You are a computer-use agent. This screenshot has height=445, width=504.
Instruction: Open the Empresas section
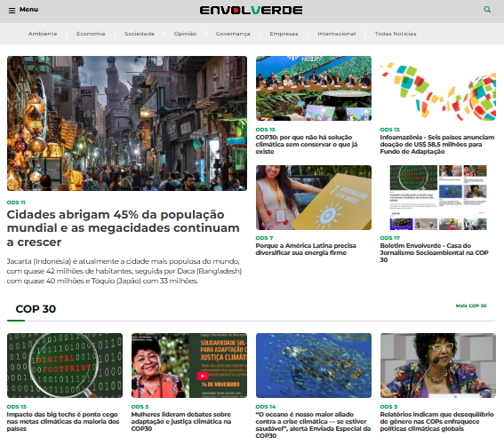point(284,34)
